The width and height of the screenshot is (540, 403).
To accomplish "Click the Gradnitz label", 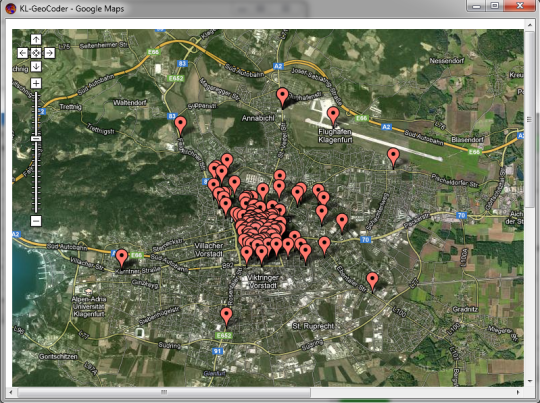I will pyautogui.click(x=465, y=309).
